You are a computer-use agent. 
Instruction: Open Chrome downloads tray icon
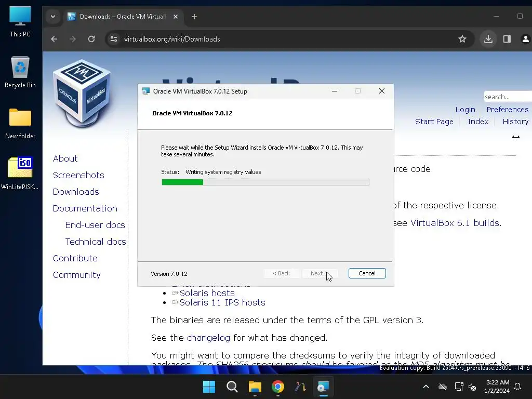(488, 39)
